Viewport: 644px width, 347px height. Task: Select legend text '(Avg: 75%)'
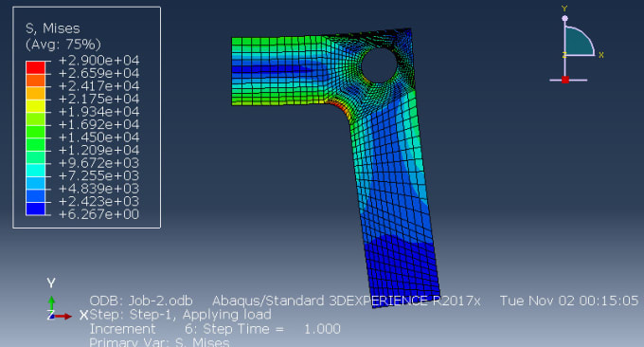(63, 44)
